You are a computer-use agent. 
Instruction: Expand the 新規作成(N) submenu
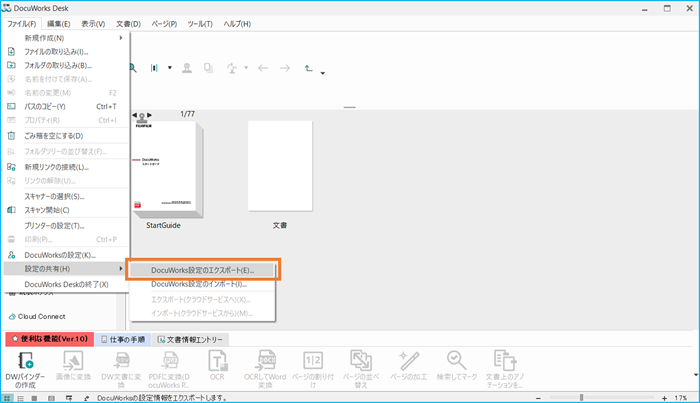[x=66, y=38]
